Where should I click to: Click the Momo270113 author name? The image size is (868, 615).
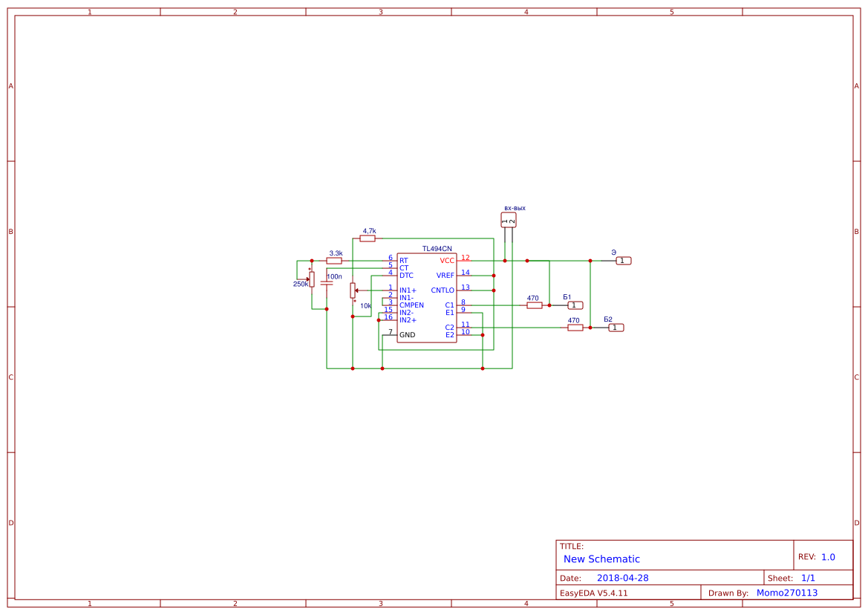click(x=787, y=593)
